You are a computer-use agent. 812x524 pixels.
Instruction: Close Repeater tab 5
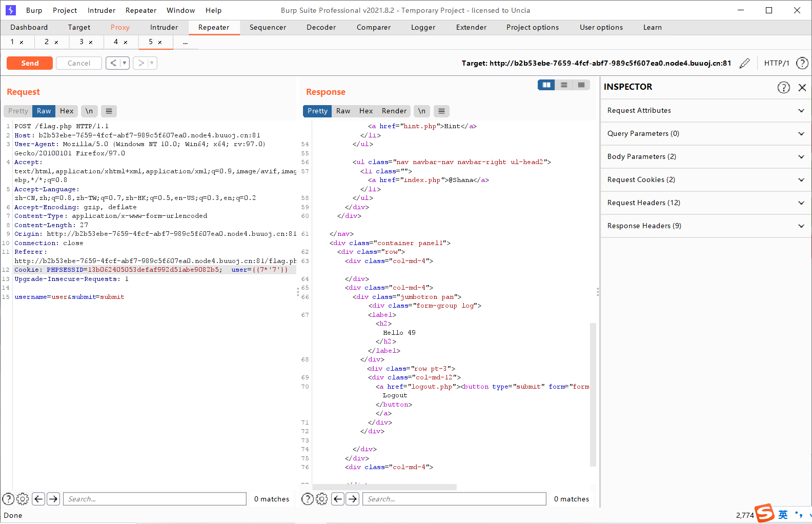pos(160,42)
